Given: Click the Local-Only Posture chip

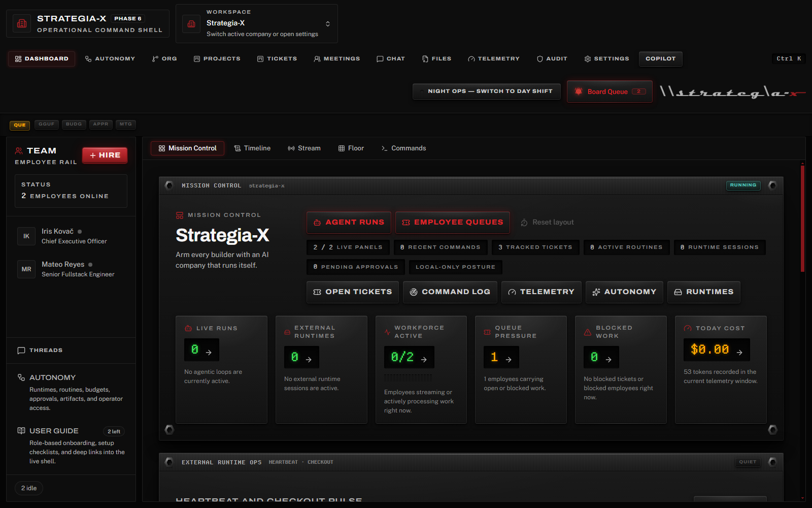Looking at the screenshot, I should tap(455, 267).
